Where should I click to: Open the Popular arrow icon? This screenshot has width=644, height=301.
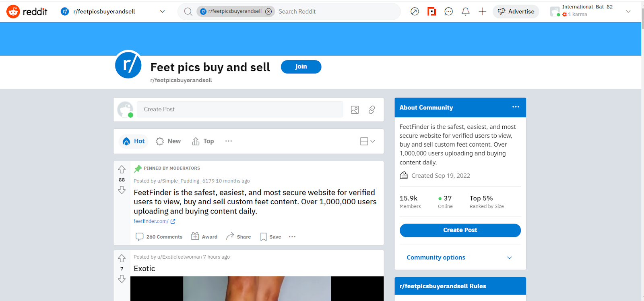click(415, 12)
